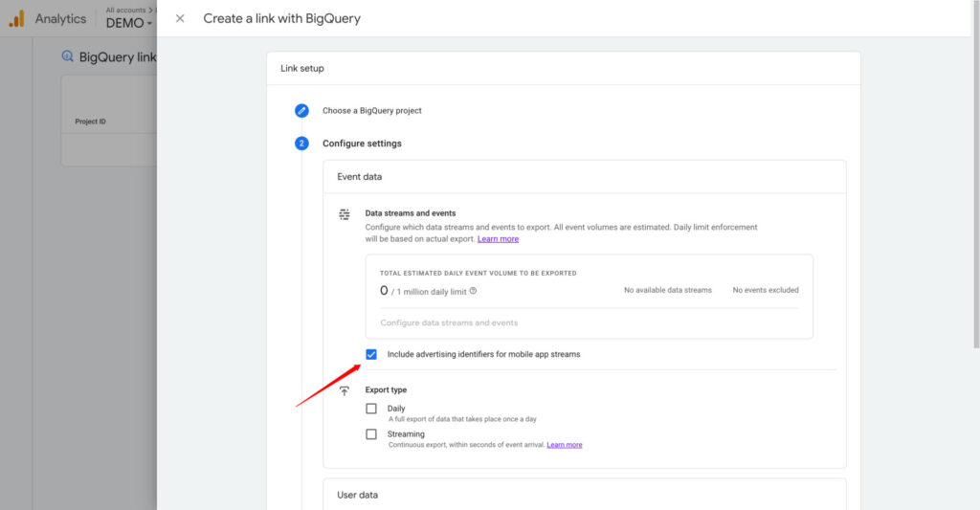Click the User data section header
Screen dimensions: 980x510
tap(357, 495)
